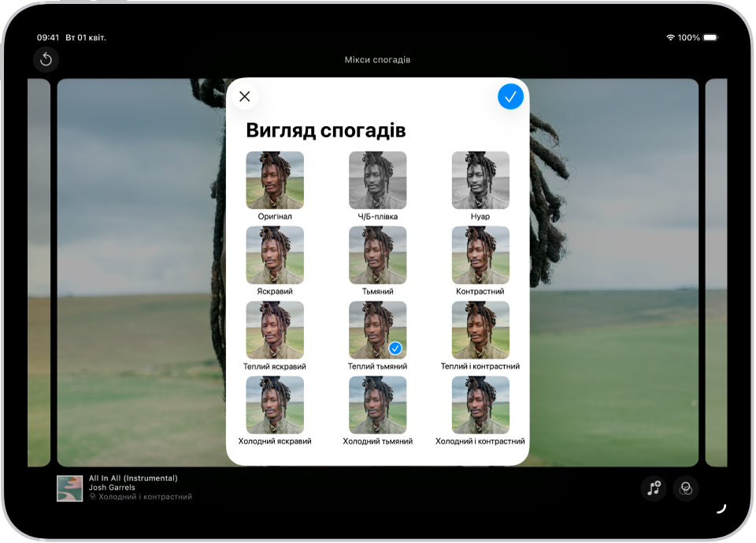Tap the Мікси спогадів title
The height and width of the screenshot is (543, 756).
point(377,60)
